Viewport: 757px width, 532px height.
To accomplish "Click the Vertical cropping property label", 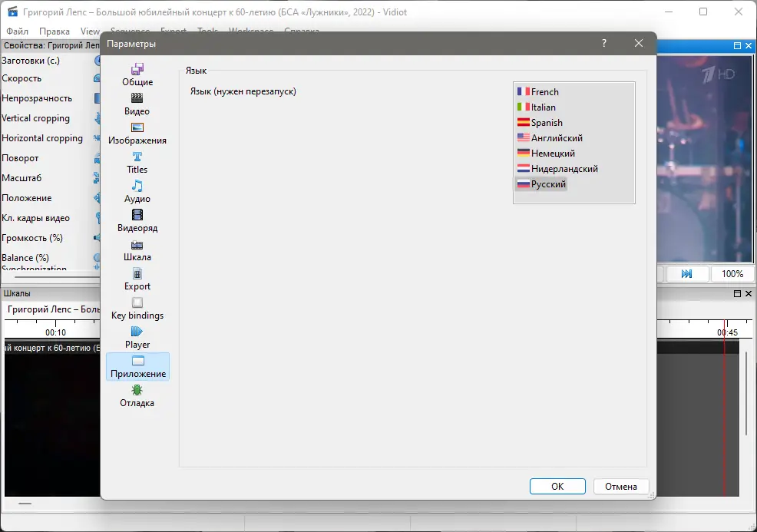I will 36,118.
